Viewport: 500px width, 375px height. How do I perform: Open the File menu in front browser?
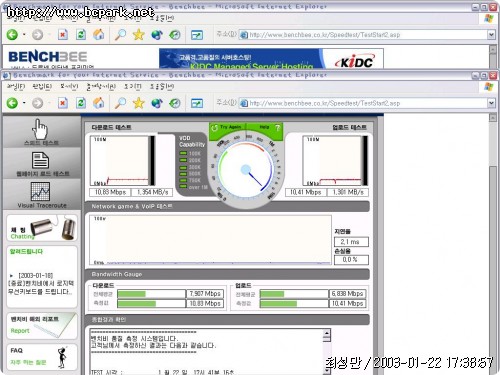coord(16,87)
